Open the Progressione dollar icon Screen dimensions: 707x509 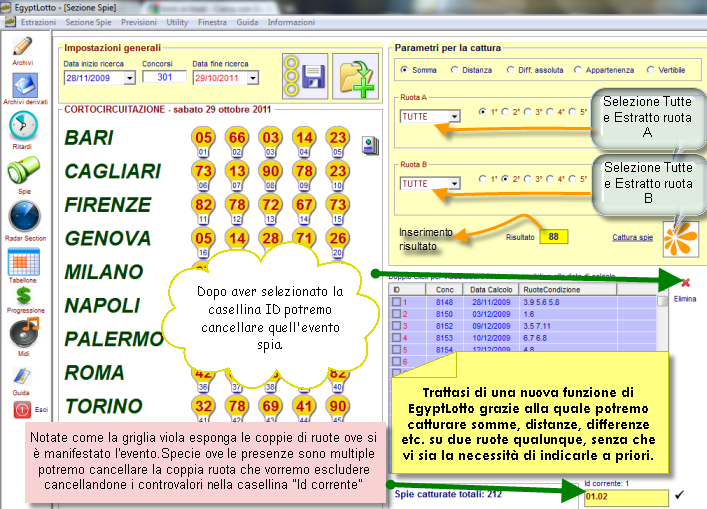[23, 296]
